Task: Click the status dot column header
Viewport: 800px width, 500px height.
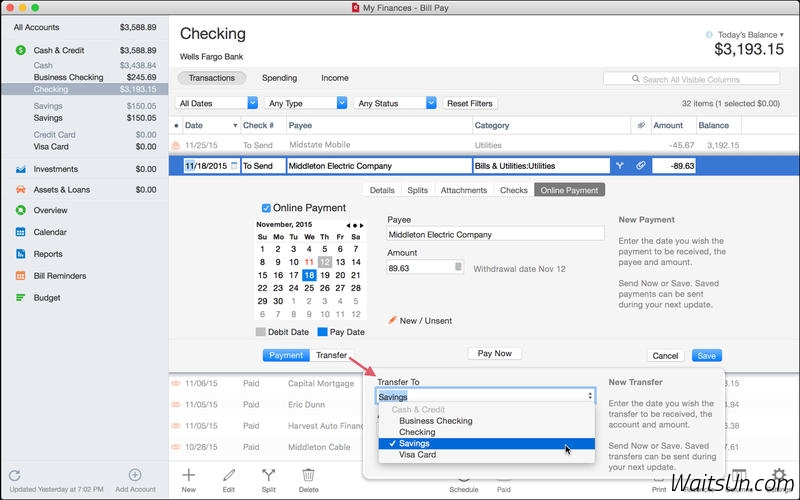Action: click(x=176, y=126)
